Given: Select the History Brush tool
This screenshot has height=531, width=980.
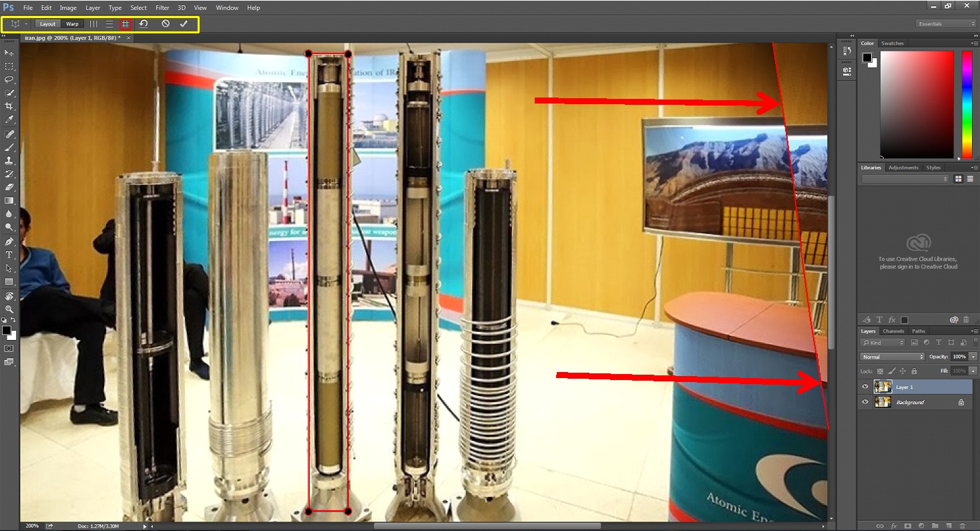Looking at the screenshot, I should coord(9,174).
